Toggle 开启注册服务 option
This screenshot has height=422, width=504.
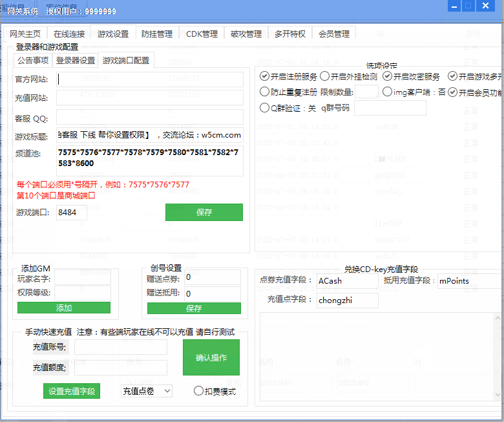(x=288, y=76)
